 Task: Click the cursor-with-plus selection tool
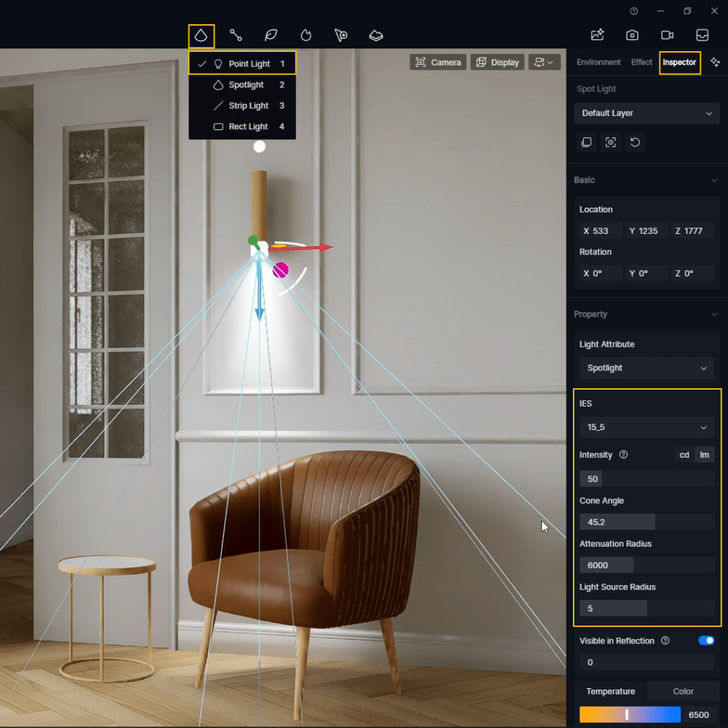[341, 35]
